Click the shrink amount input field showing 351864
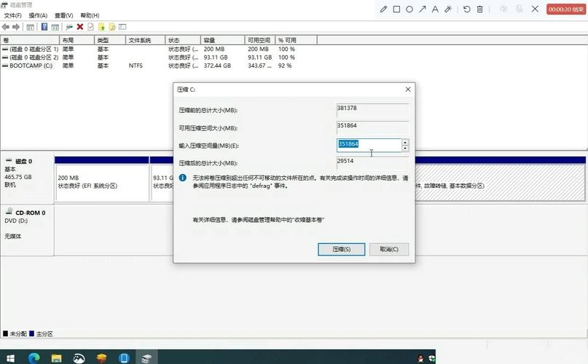 [369, 145]
